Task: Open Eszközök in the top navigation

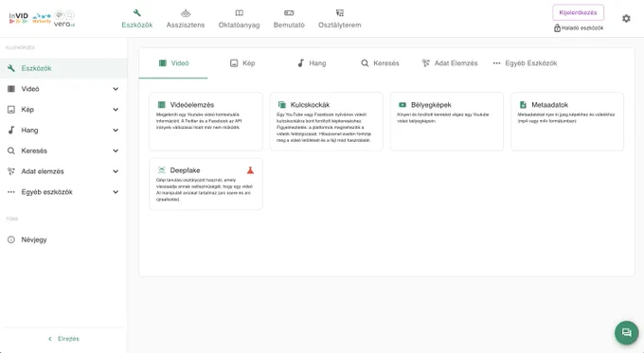Action: 136,19
